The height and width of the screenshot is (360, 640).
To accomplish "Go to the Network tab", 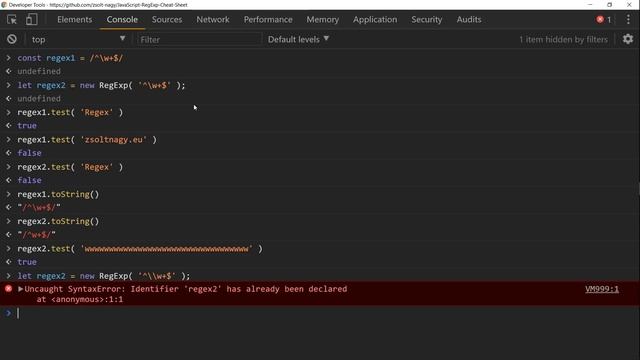I will 213,19.
